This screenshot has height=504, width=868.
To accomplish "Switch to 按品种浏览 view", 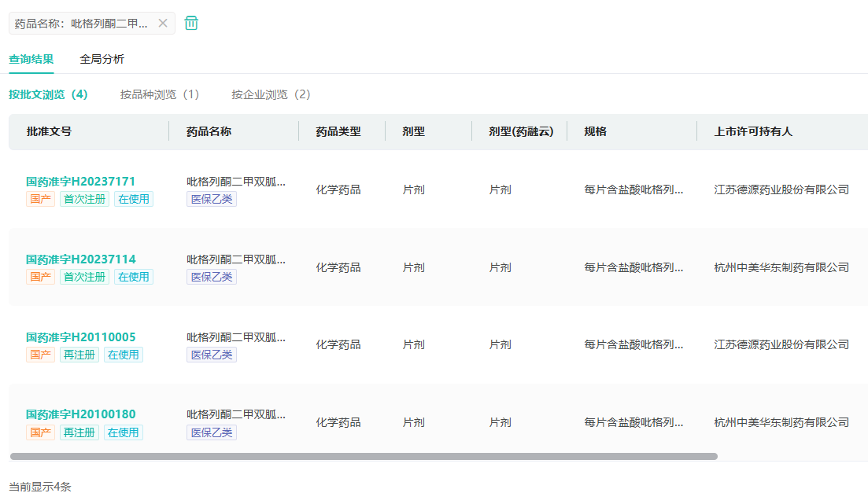I will click(x=159, y=94).
